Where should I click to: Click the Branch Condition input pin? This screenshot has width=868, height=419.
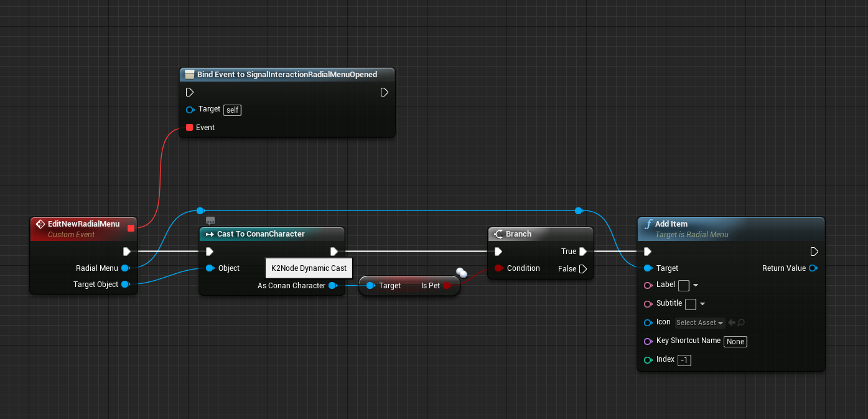498,268
